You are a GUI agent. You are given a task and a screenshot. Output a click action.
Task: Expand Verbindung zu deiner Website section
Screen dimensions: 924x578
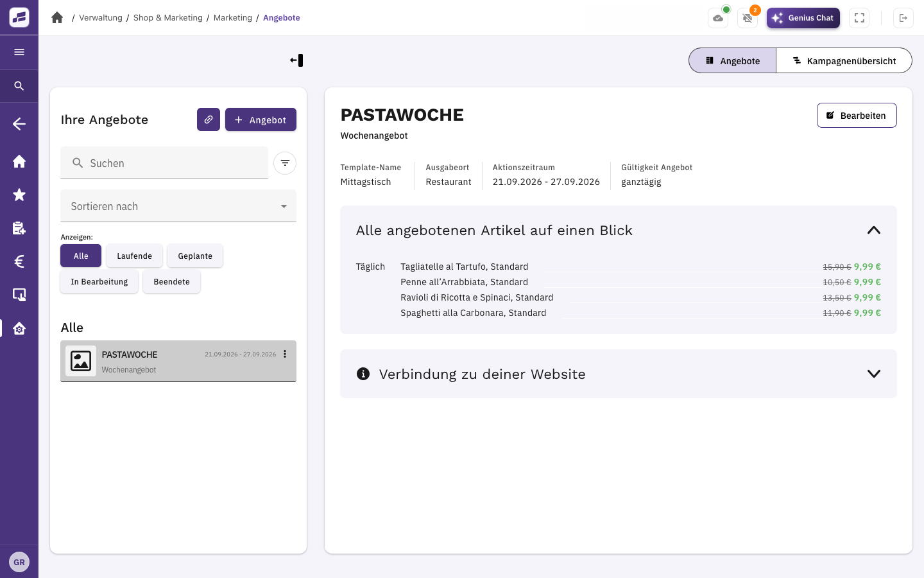tap(874, 374)
